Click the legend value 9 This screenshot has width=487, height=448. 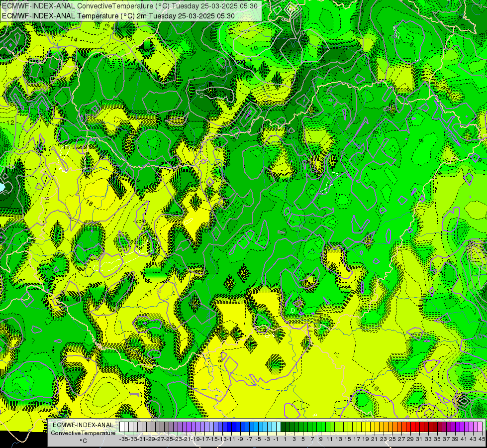[321, 439]
